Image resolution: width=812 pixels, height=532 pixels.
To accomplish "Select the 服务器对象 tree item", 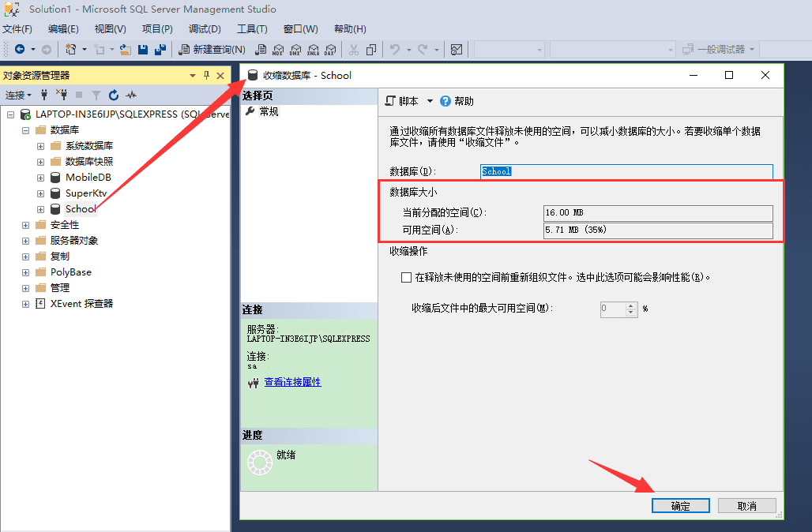I will click(74, 241).
